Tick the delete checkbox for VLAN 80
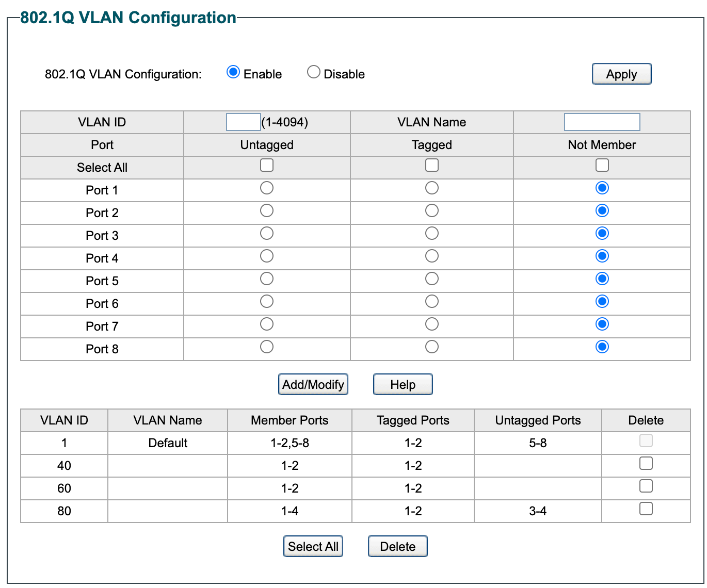This screenshot has width=707, height=588. coord(646,509)
